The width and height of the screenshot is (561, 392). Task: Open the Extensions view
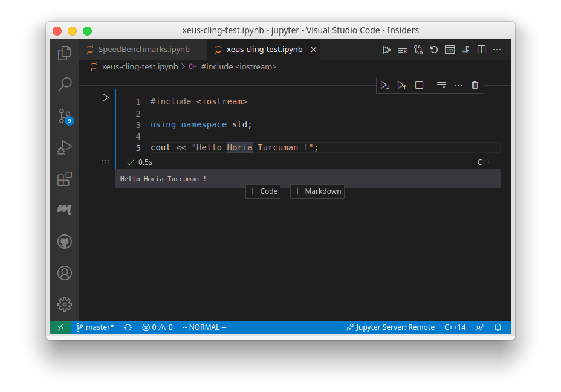[65, 179]
